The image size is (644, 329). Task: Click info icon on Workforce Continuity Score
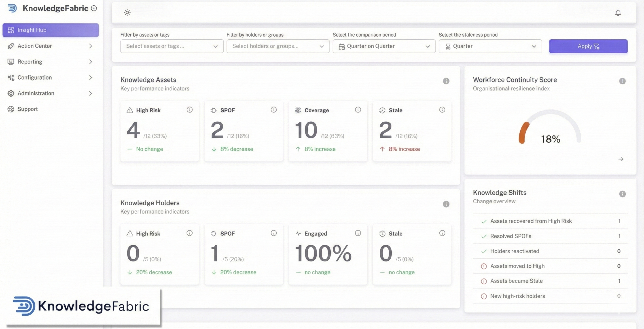pyautogui.click(x=622, y=81)
